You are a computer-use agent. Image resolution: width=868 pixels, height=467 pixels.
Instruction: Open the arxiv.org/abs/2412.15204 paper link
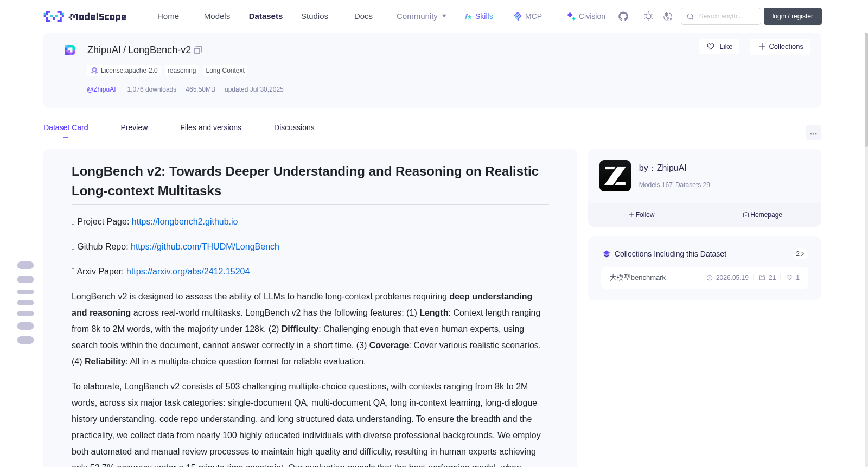[188, 272]
